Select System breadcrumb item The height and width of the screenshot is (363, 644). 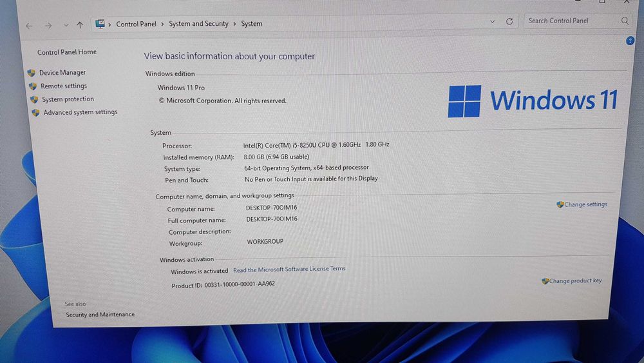pos(251,23)
